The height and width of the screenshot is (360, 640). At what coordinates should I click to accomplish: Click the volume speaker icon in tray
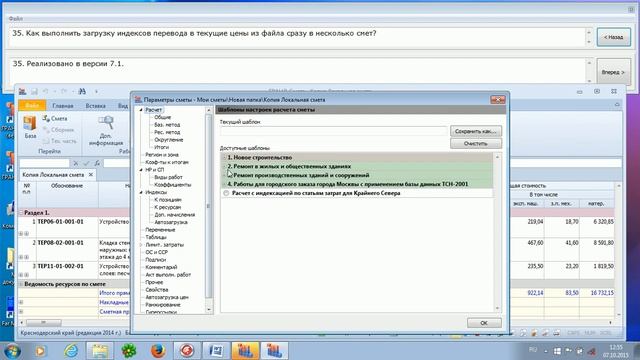[x=591, y=351]
